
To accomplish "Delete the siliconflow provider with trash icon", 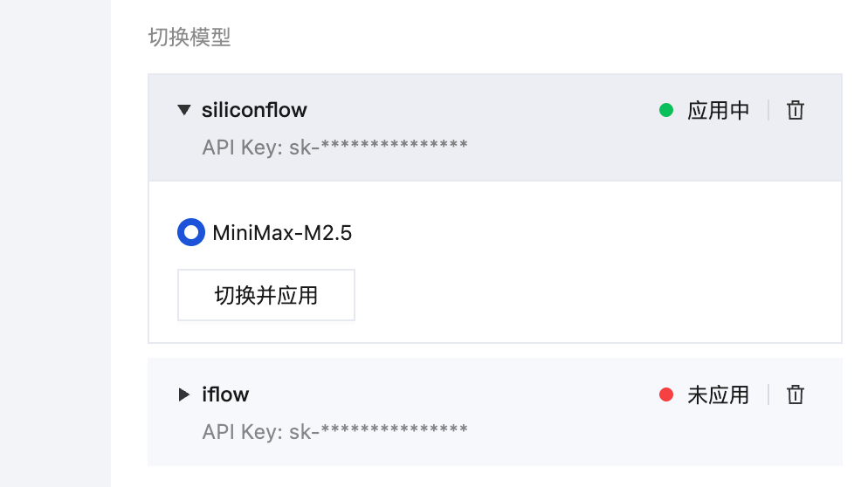I will click(795, 110).
